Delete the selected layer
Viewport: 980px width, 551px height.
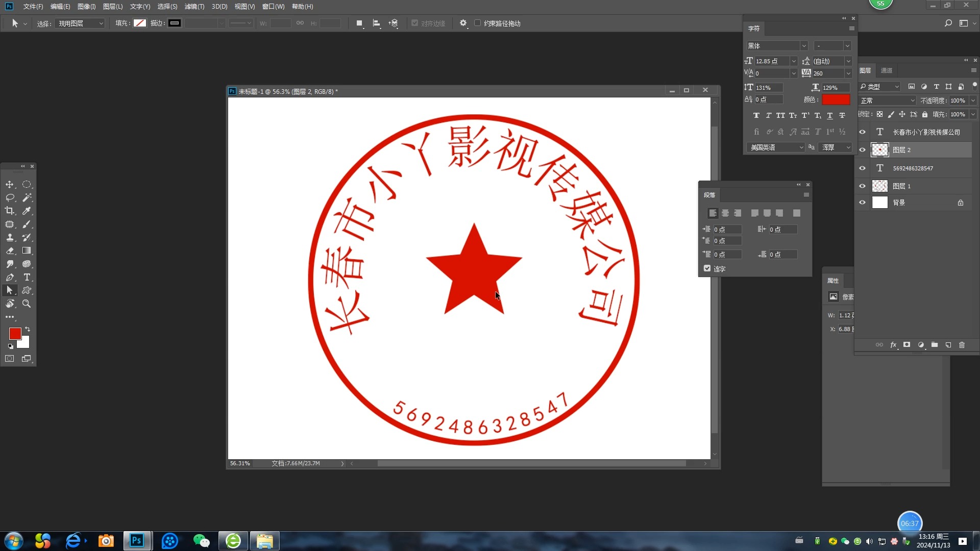[962, 345]
